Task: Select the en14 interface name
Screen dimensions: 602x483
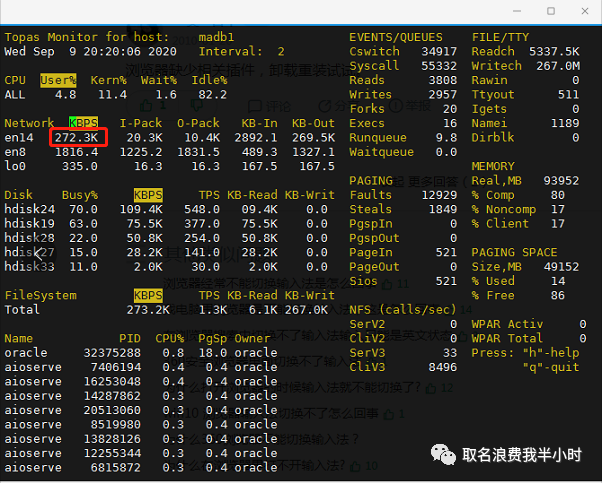Action: [x=19, y=138]
